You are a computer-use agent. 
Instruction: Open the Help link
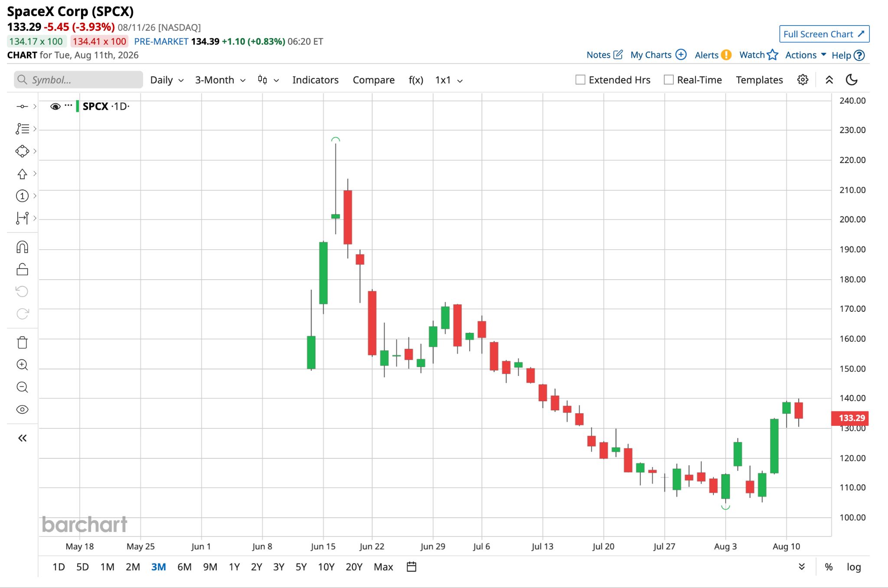848,56
